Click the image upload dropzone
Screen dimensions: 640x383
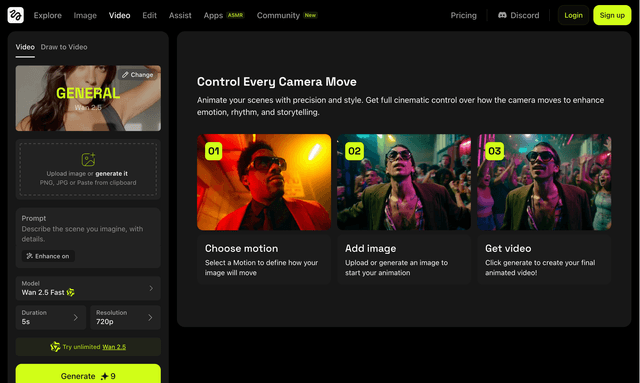point(88,169)
